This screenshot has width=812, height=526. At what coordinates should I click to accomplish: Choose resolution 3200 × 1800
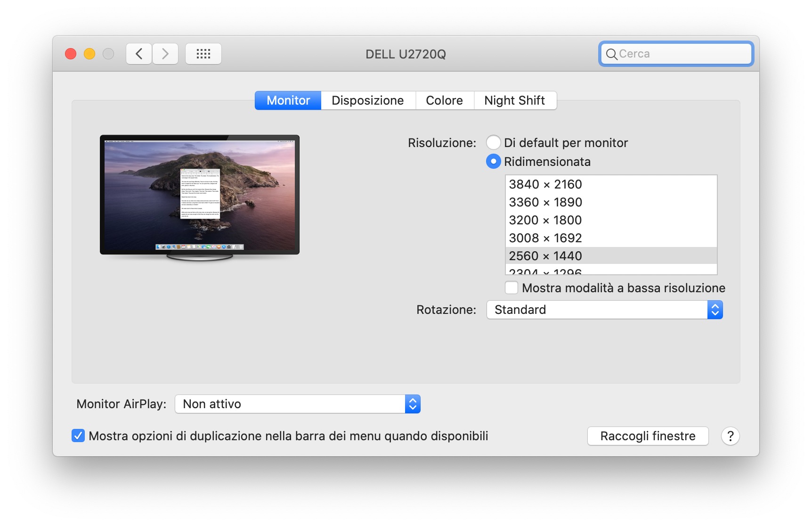[x=611, y=220]
